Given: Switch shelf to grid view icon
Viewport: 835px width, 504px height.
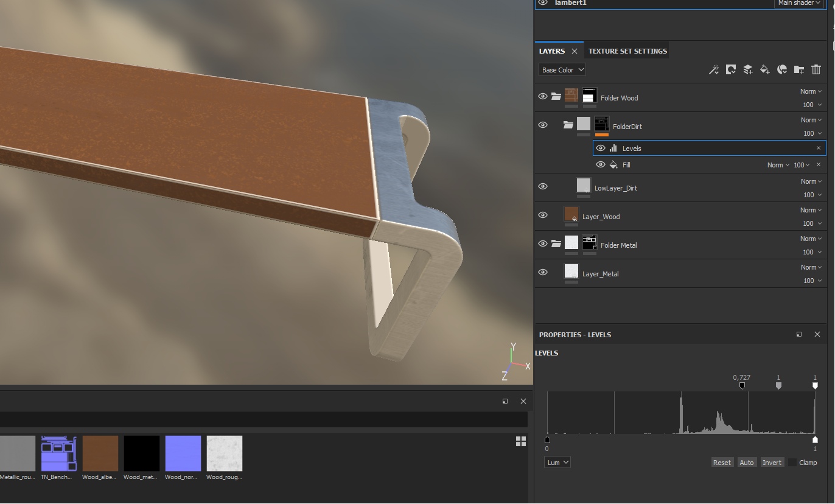Looking at the screenshot, I should pos(521,441).
